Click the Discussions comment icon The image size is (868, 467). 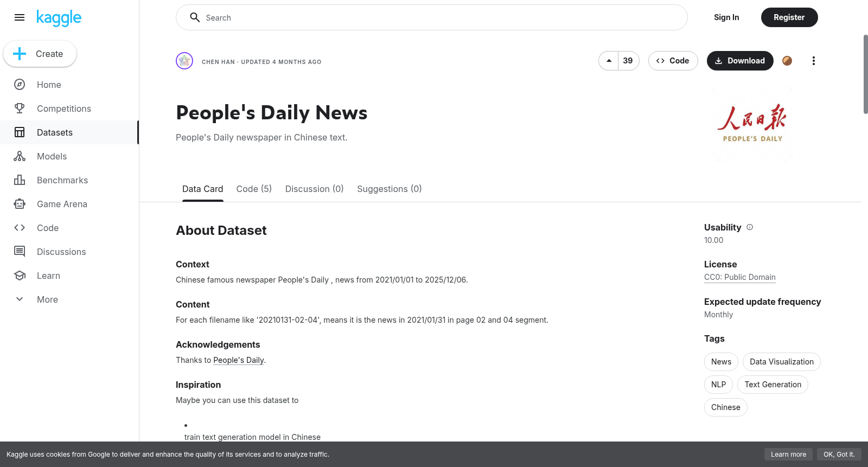click(x=20, y=252)
